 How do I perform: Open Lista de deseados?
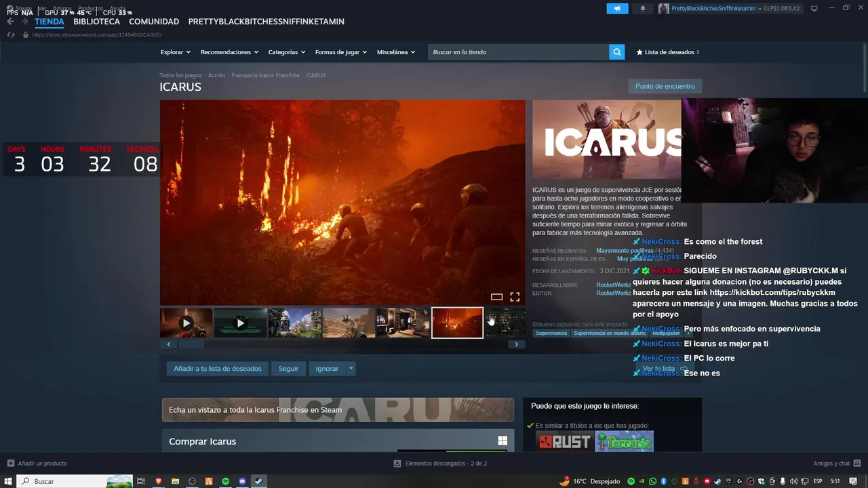(668, 52)
